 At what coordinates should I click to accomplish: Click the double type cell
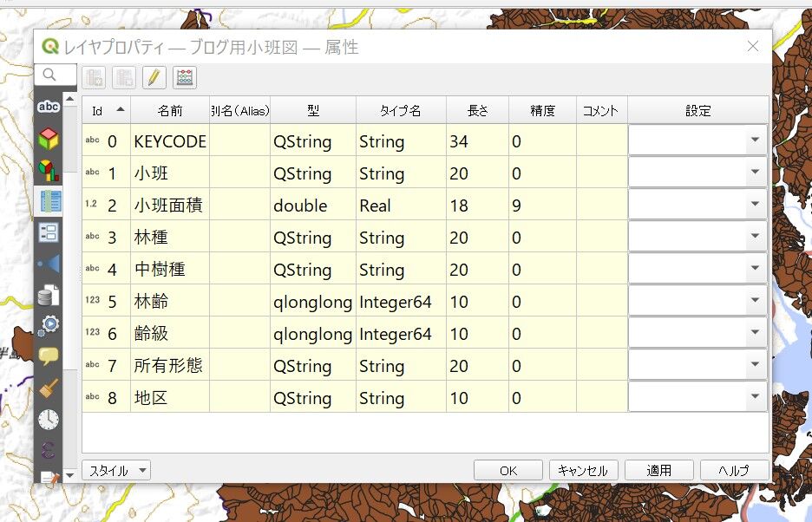[313, 205]
